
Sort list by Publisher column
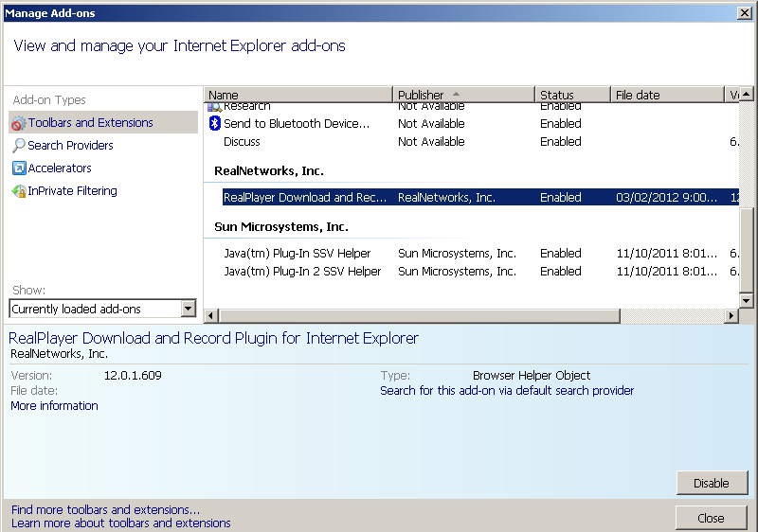pyautogui.click(x=463, y=95)
